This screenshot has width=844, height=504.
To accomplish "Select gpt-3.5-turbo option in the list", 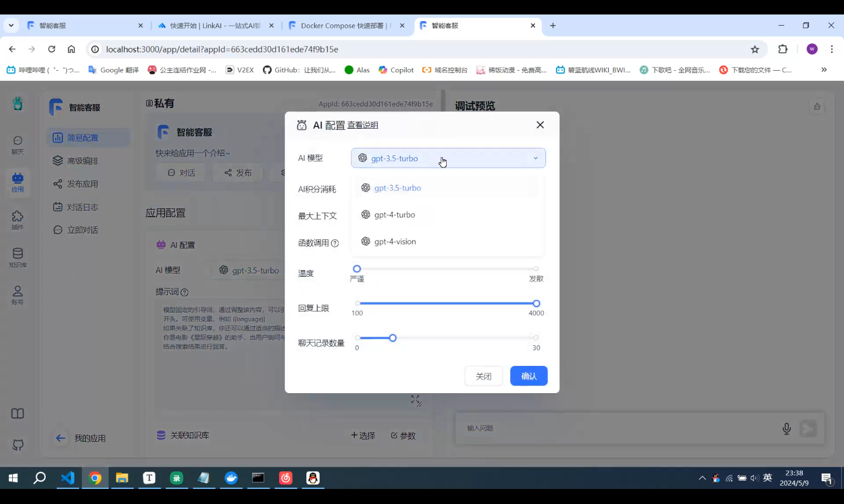I will point(397,188).
